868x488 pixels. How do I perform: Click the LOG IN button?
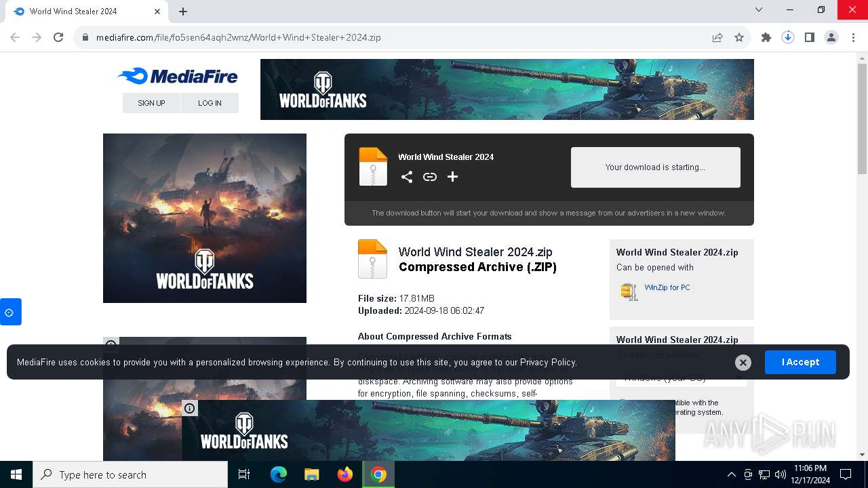(210, 103)
